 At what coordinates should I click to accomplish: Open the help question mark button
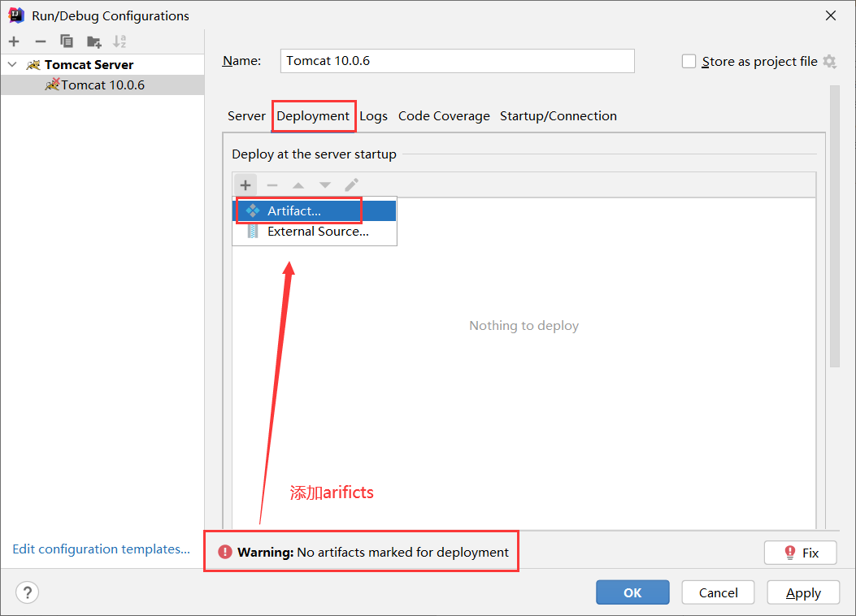point(28,592)
